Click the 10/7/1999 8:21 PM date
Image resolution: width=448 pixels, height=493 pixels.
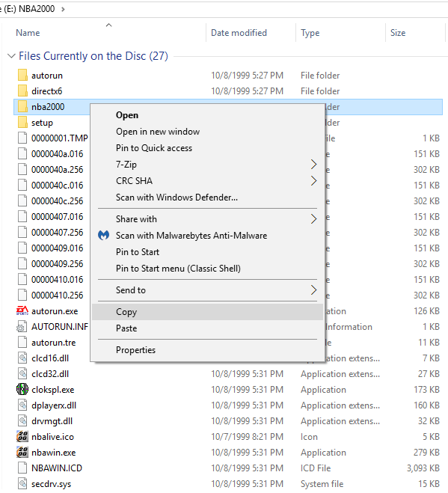tap(247, 437)
